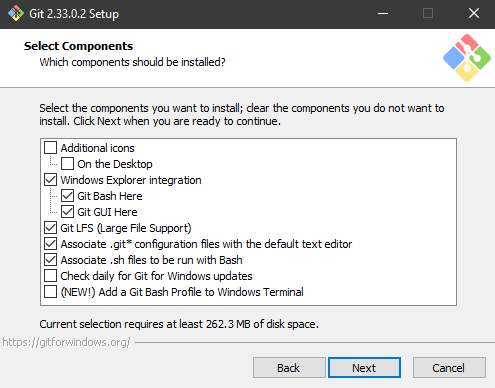The image size is (495, 388).
Task: Click the Git logo in title bar
Action: coord(16,14)
